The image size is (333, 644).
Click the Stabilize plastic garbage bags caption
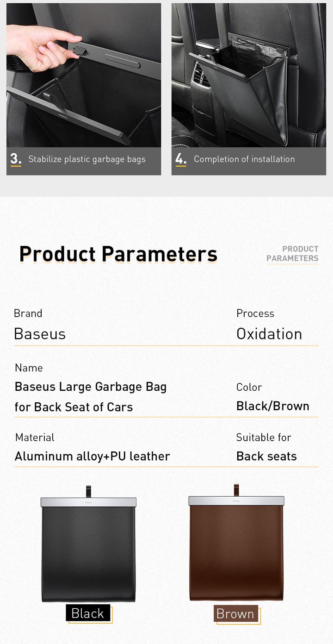[x=87, y=159]
